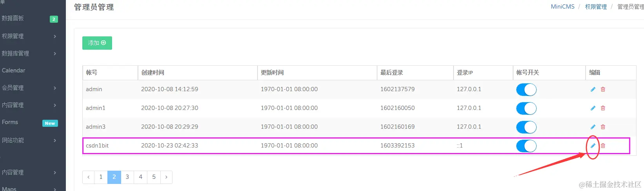Click creation time 2020-10-23 02:42:33
Screen dimensions: 644x191
tap(170, 146)
